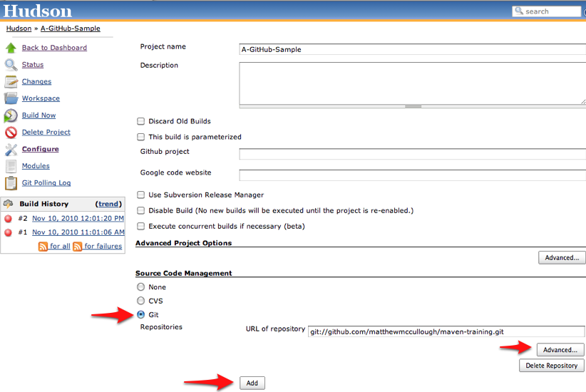Click the Workspace folder icon
The height and width of the screenshot is (392, 586).
[11, 98]
